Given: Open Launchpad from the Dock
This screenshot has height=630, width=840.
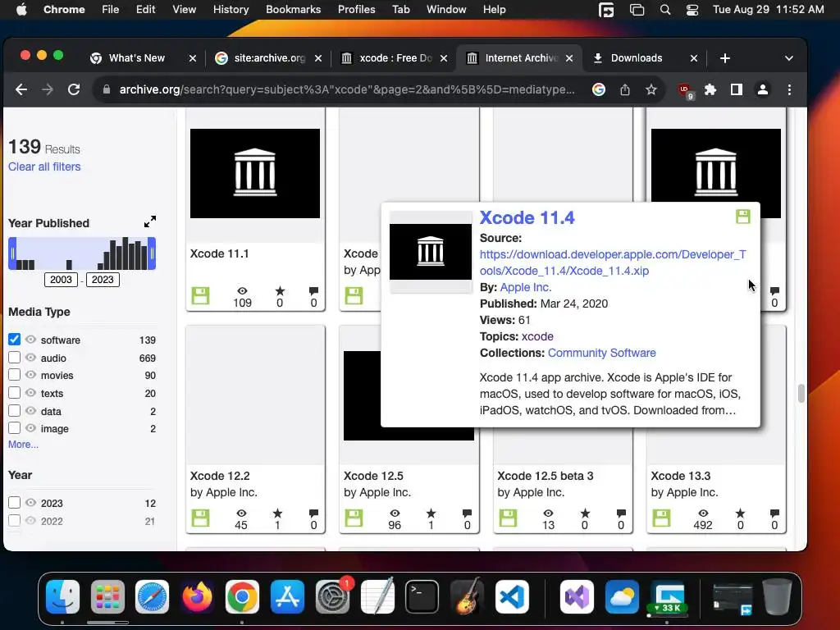Looking at the screenshot, I should click(x=107, y=597).
